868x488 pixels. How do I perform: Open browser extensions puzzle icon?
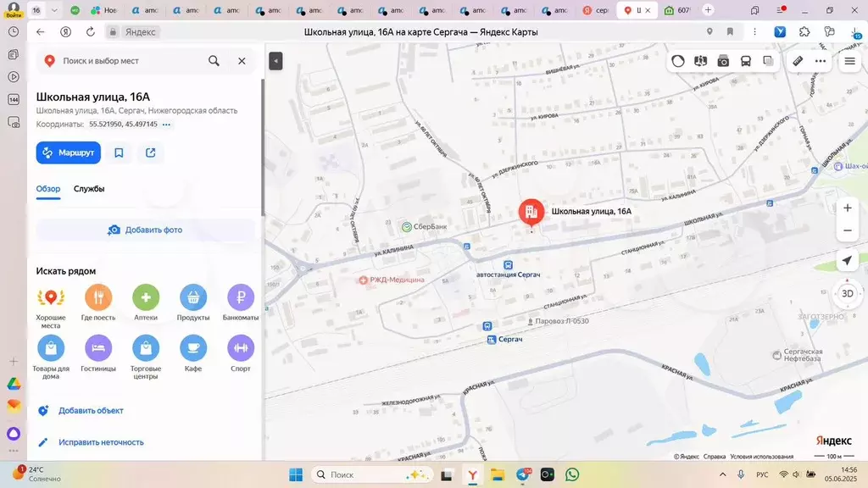pos(804,32)
